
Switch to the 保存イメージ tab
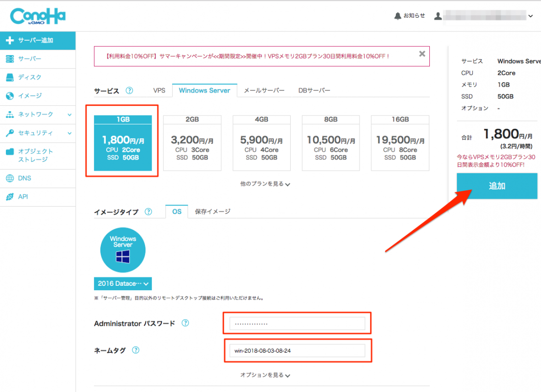point(212,211)
